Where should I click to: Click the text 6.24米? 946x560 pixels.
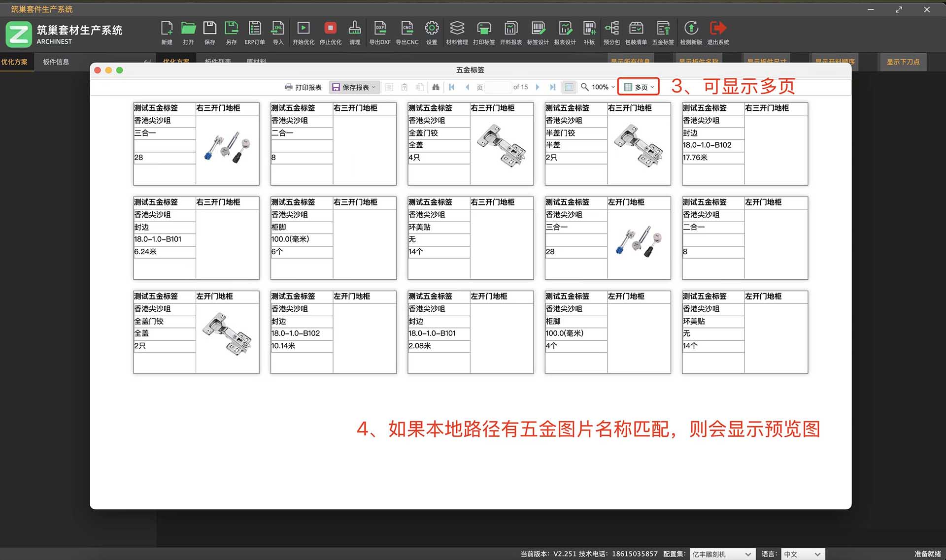pyautogui.click(x=145, y=252)
